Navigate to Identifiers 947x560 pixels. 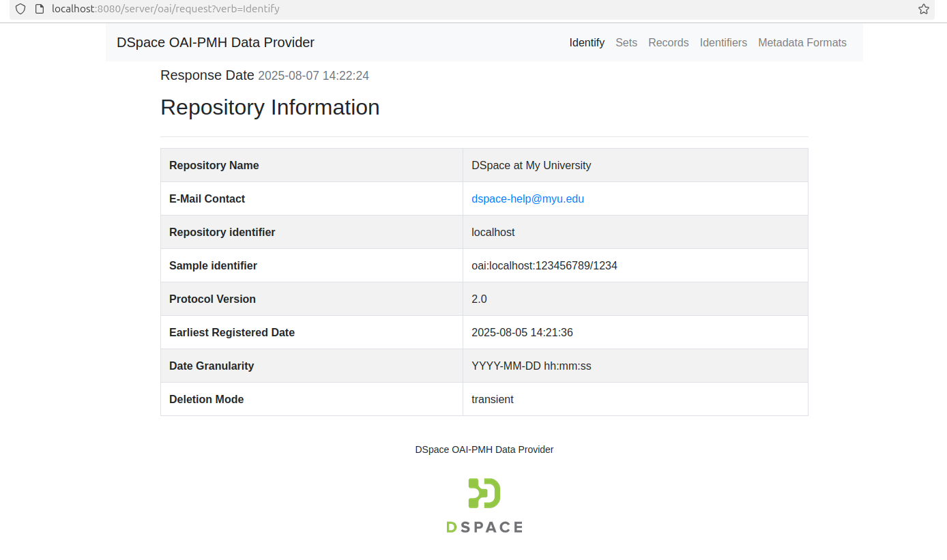coord(723,42)
